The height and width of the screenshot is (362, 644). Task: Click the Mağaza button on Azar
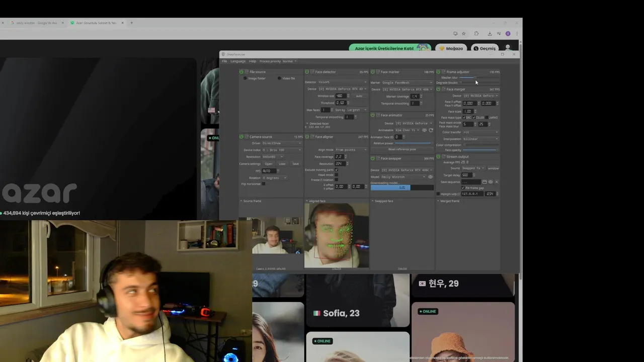451,48
